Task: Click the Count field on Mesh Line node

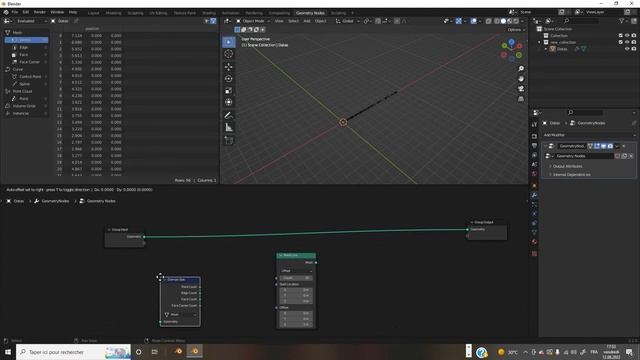Action: (x=297, y=278)
